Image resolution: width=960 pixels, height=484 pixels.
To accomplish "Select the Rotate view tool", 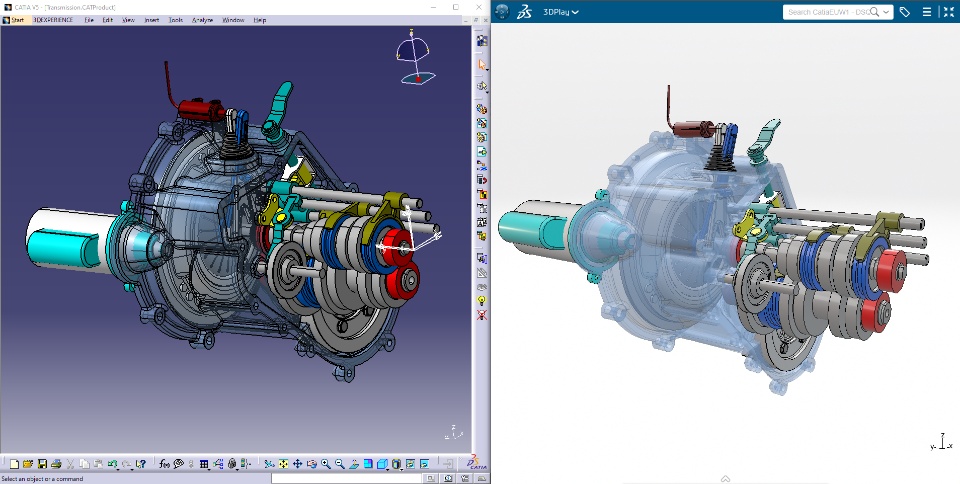I will tap(312, 464).
